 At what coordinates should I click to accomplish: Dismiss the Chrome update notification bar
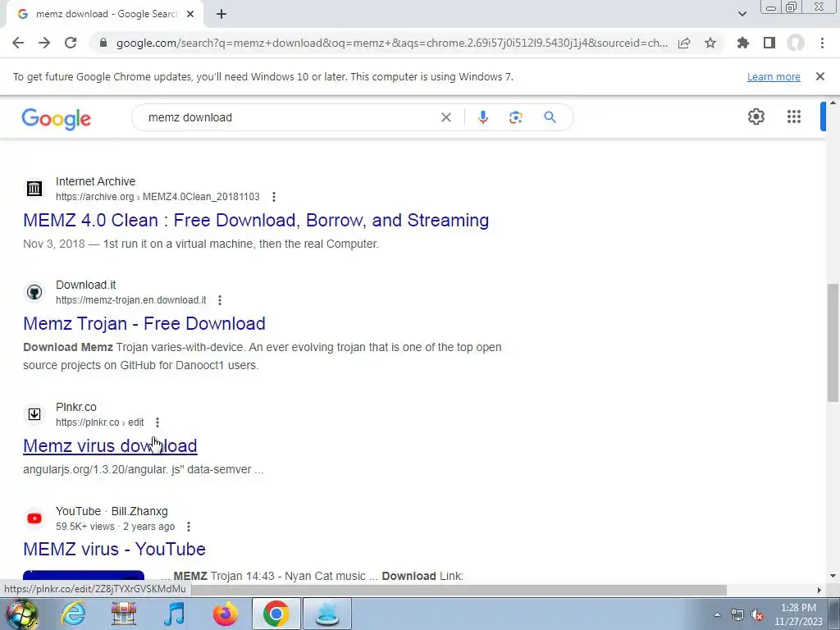click(x=820, y=76)
